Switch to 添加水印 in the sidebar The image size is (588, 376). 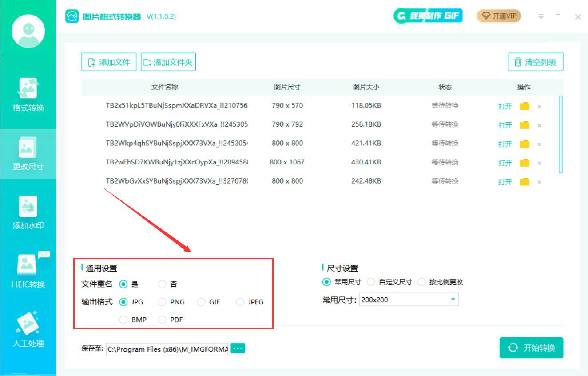pos(28,213)
